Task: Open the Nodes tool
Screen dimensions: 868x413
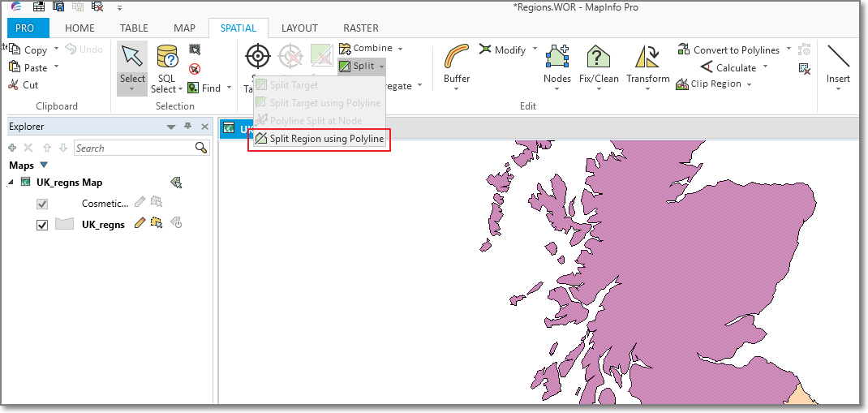Action: coord(556,58)
